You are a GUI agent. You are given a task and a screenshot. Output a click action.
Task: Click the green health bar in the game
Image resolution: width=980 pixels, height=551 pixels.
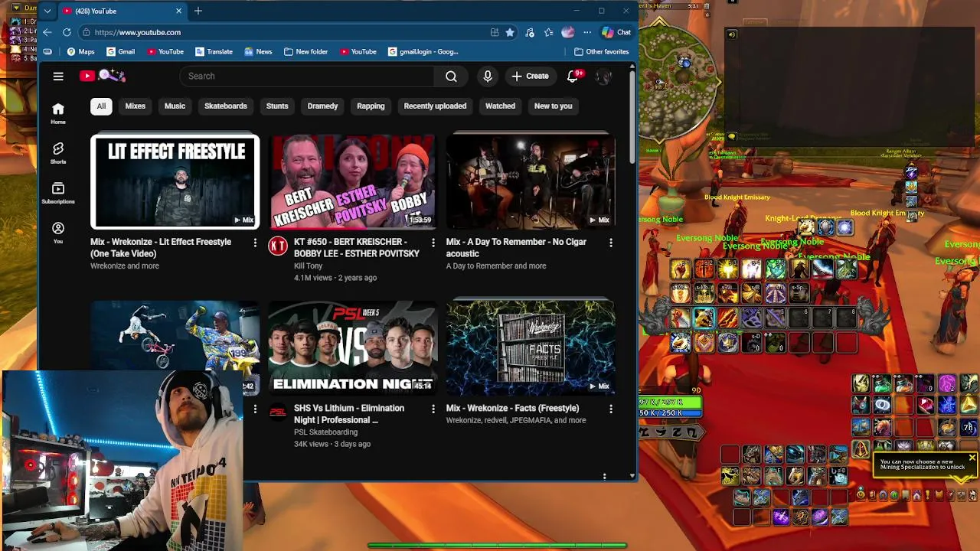click(x=670, y=402)
